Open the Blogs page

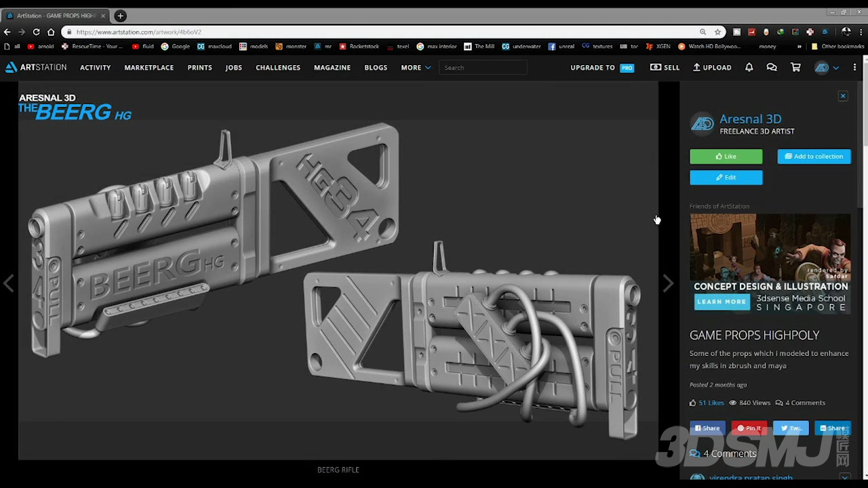(375, 68)
